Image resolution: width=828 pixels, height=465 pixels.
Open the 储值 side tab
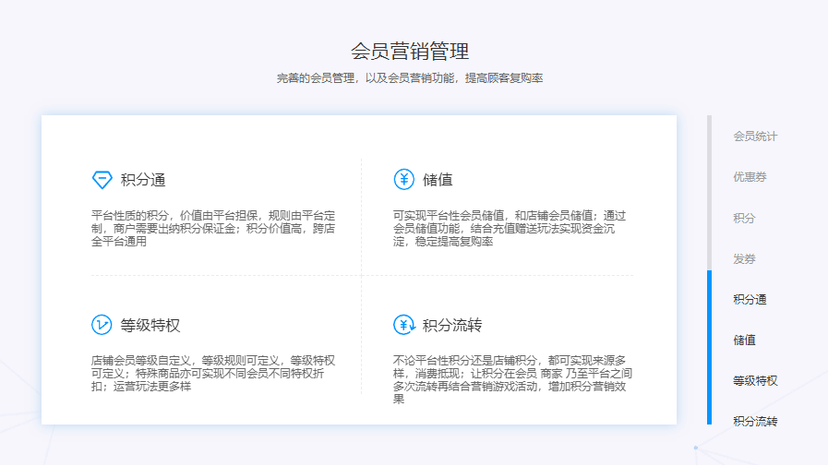click(744, 340)
